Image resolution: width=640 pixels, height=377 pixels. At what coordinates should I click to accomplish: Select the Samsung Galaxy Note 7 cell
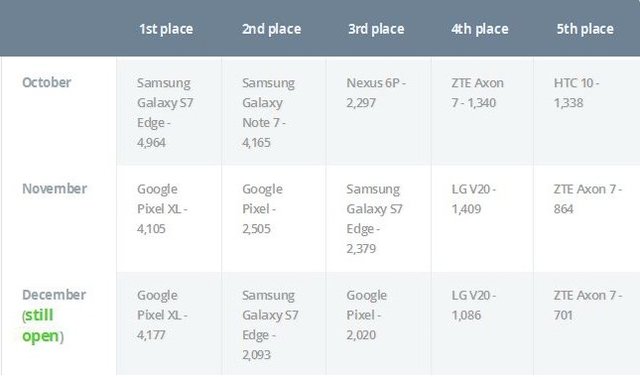point(274,112)
